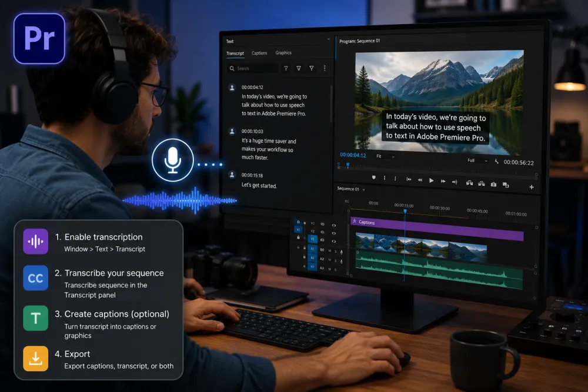Click the voice-over microphone on track A2
The width and height of the screenshot is (588, 392).
341,261
